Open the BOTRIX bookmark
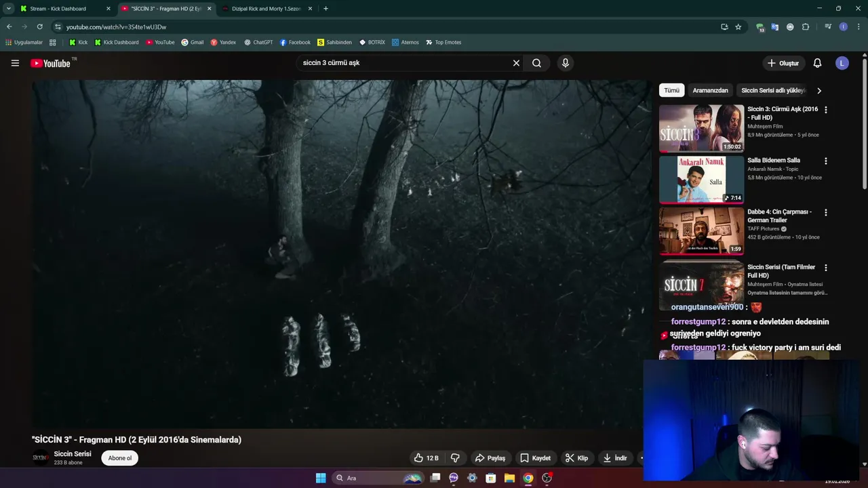The height and width of the screenshot is (488, 868). [x=372, y=42]
